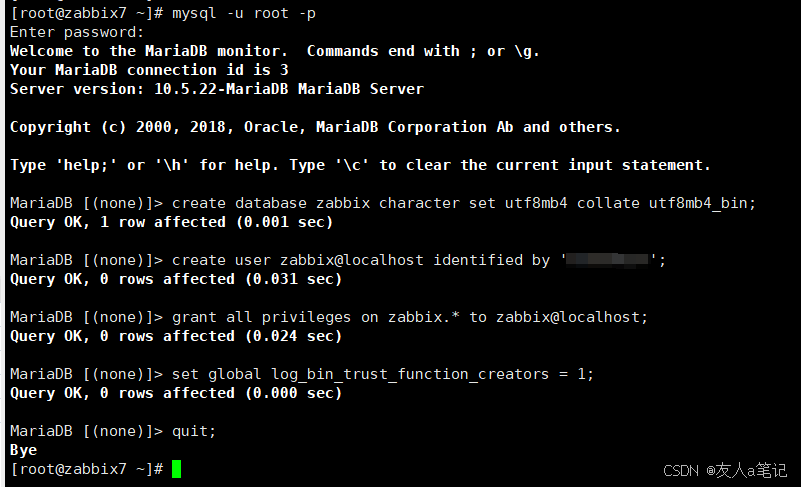Click the Server version 10.5.22-MariaDB text
This screenshot has width=801, height=487.
[217, 89]
